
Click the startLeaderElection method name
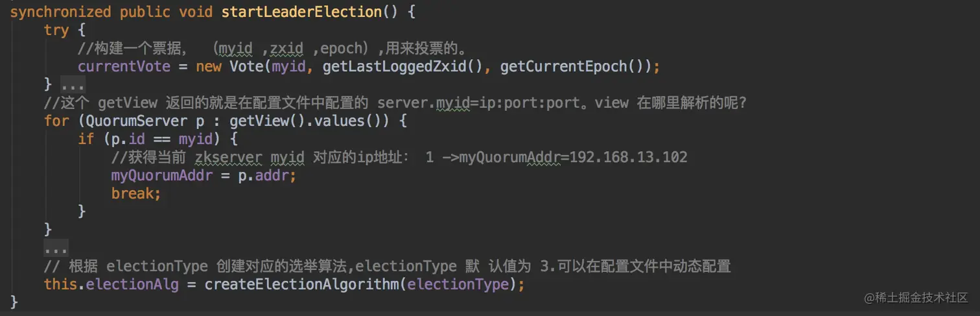coord(311,12)
